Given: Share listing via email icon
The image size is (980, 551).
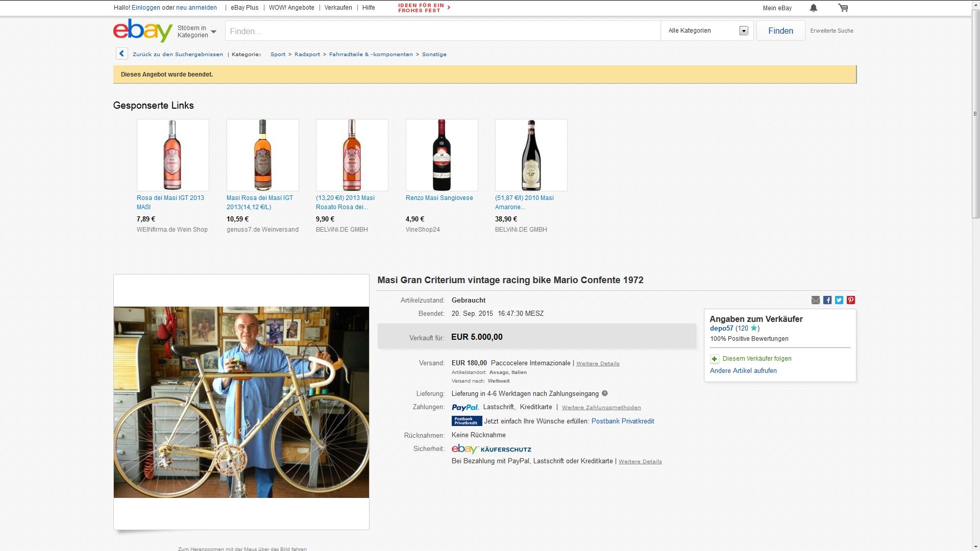Looking at the screenshot, I should pyautogui.click(x=816, y=300).
